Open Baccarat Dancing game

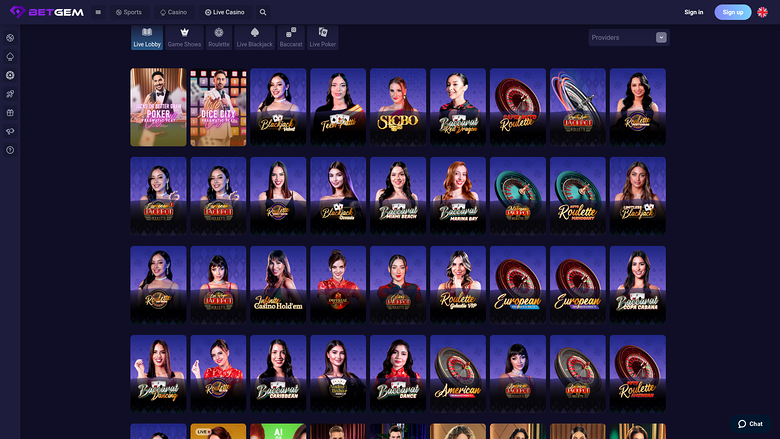[158, 374]
